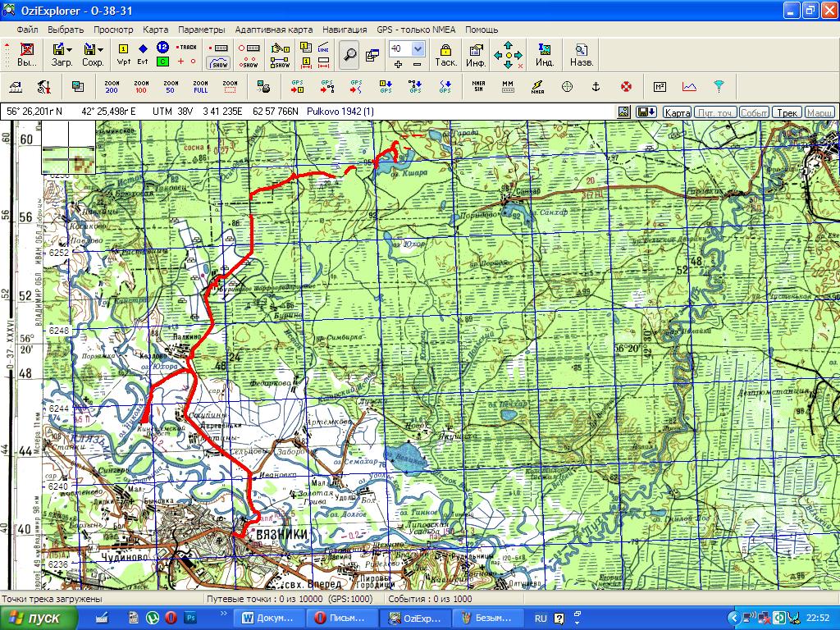The width and height of the screenshot is (840, 630).
Task: Open the Адаптивная карта menu
Action: [275, 30]
